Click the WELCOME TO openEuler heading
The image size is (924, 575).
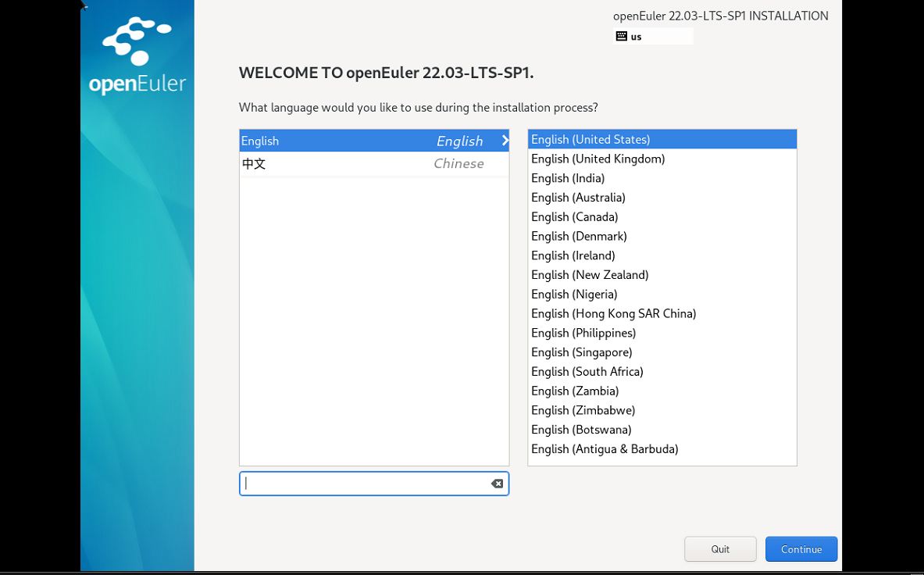[x=386, y=73]
